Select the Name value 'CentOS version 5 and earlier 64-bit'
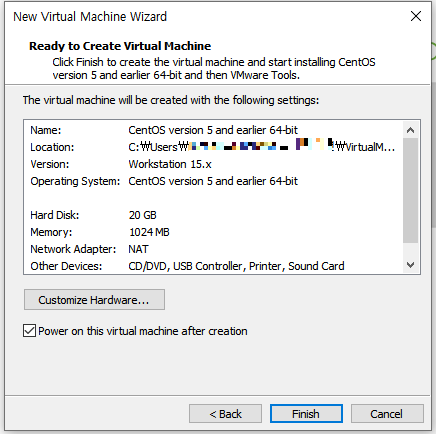Image resolution: width=436 pixels, height=434 pixels. 213,130
